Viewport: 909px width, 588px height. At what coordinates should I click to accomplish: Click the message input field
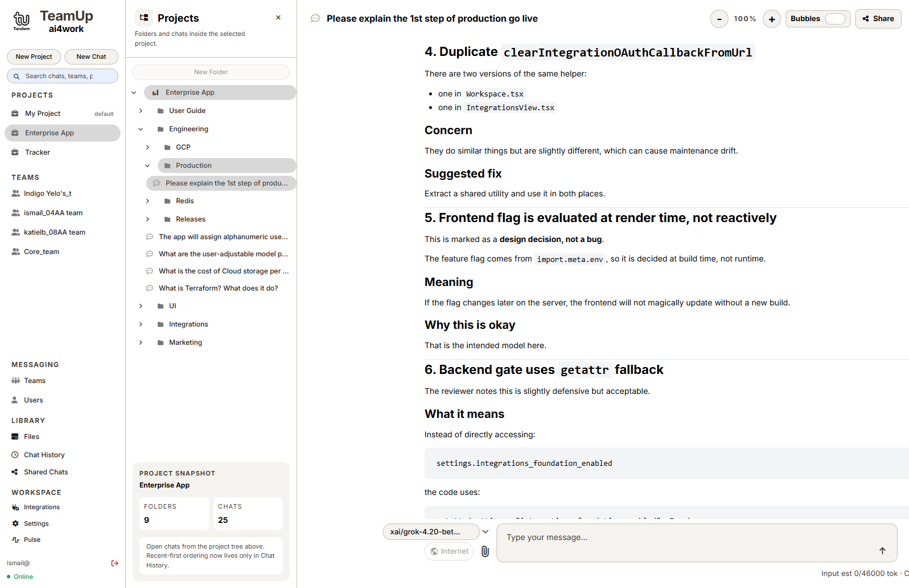pyautogui.click(x=686, y=538)
